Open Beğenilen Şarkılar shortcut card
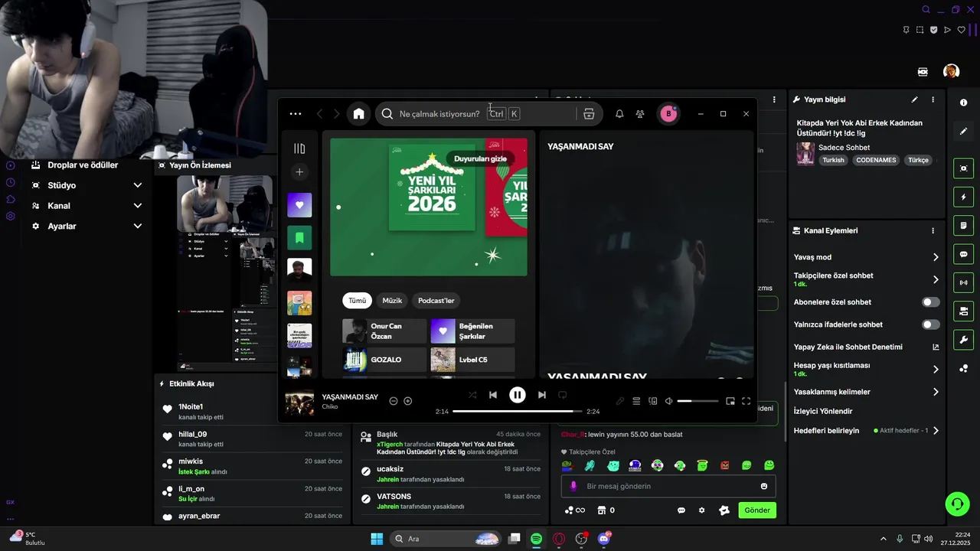This screenshot has width=980, height=551. point(472,331)
